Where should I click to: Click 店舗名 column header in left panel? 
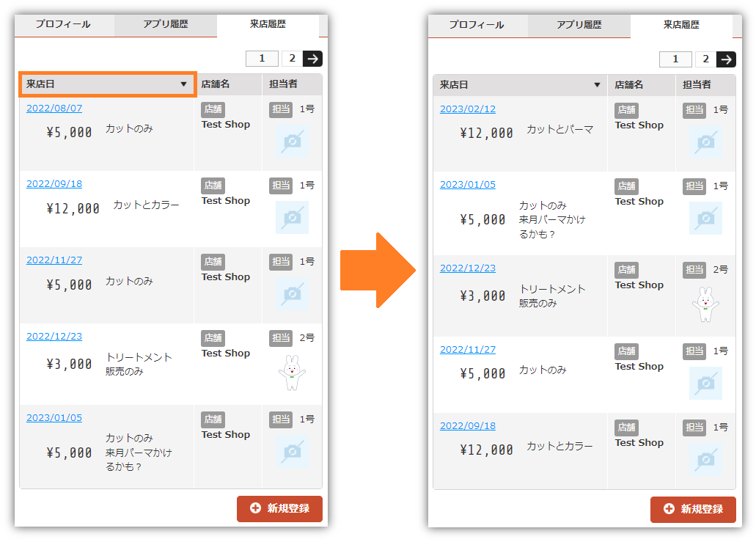coord(227,84)
